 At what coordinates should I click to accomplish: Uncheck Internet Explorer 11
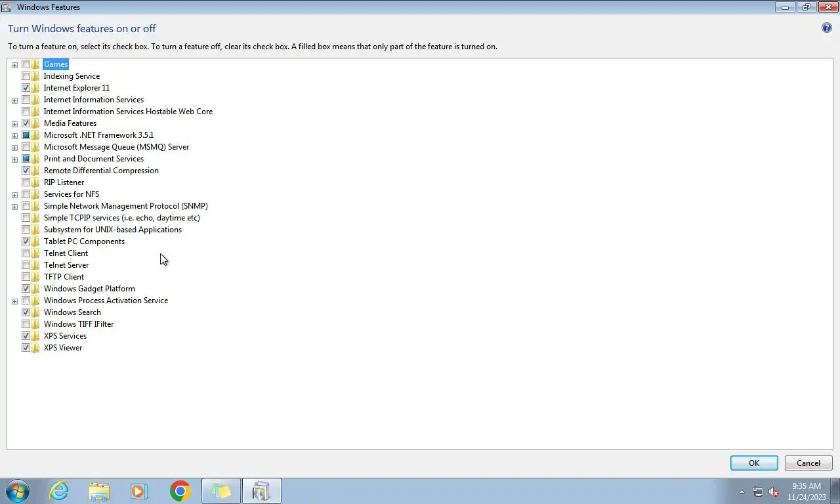pyautogui.click(x=26, y=88)
